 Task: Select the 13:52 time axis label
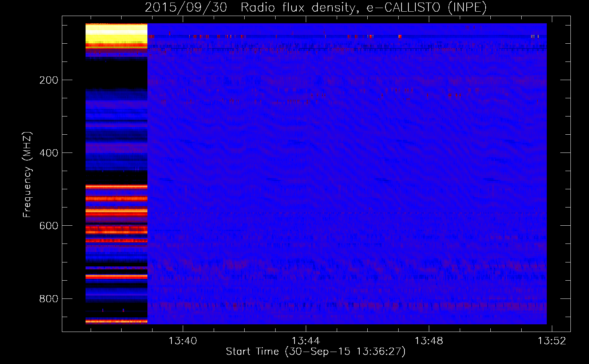(x=552, y=341)
